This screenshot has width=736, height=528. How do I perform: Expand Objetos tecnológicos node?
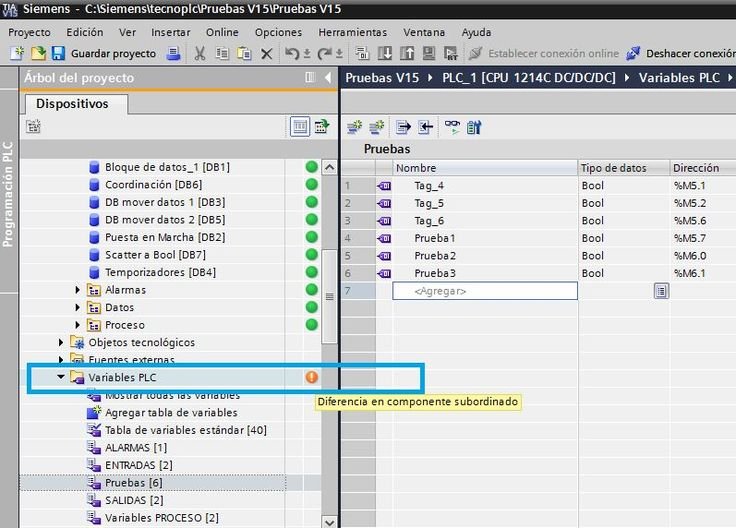click(x=61, y=343)
